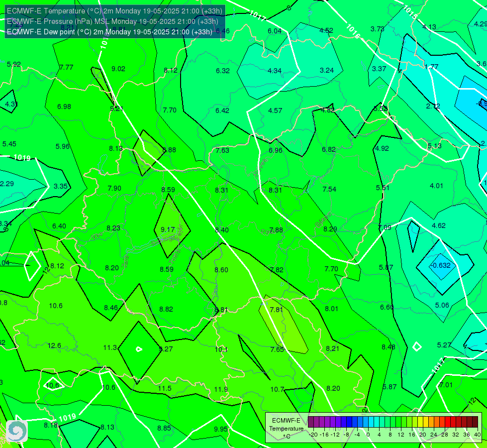Click the 11.3 dew point value
487x448 pixels.
pos(110,347)
